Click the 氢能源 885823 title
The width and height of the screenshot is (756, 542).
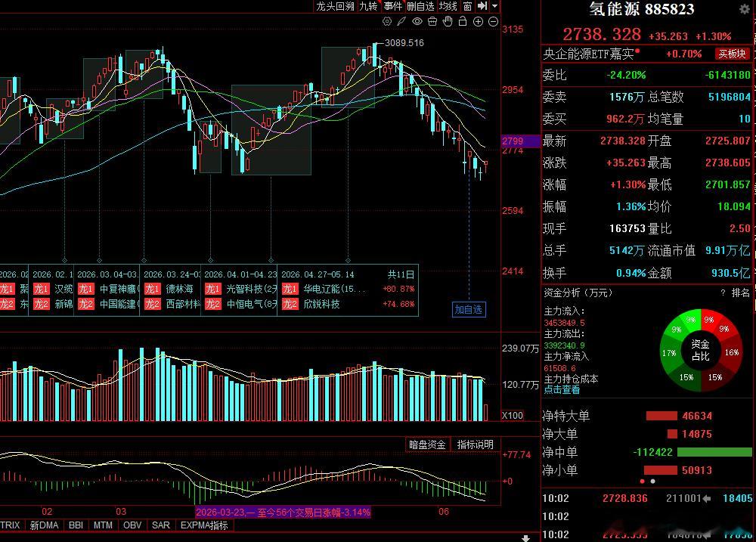point(641,8)
